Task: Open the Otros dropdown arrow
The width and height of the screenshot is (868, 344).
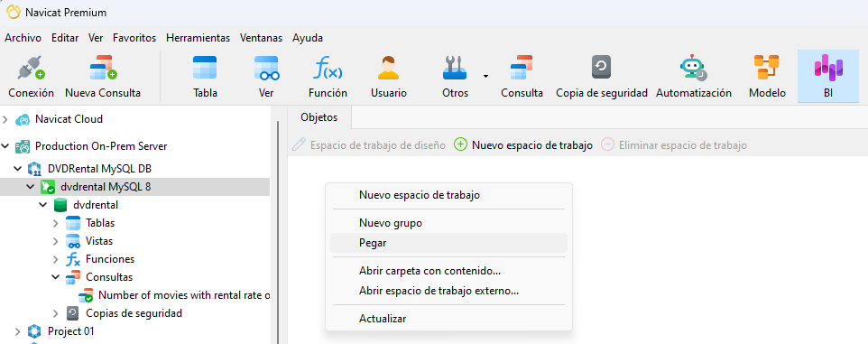Action: pos(485,76)
